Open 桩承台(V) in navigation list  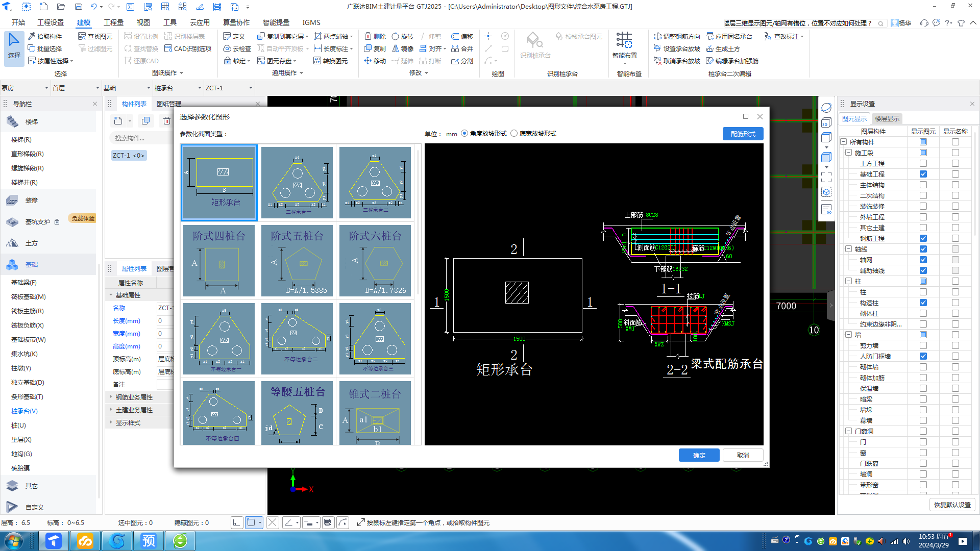(24, 411)
